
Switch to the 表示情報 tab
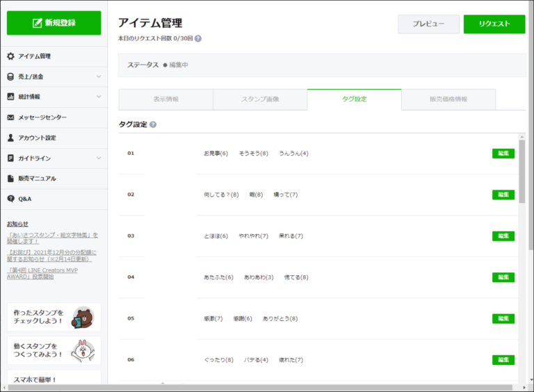[165, 99]
